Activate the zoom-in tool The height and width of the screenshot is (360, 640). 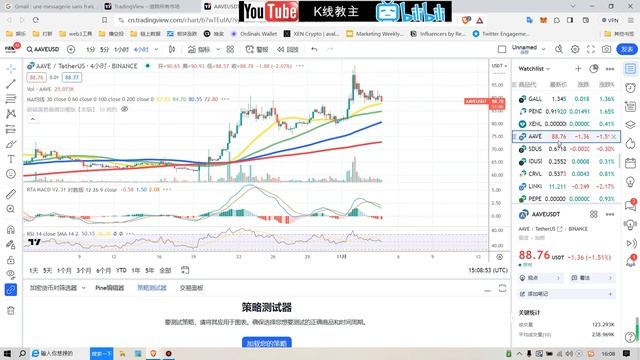11,209
